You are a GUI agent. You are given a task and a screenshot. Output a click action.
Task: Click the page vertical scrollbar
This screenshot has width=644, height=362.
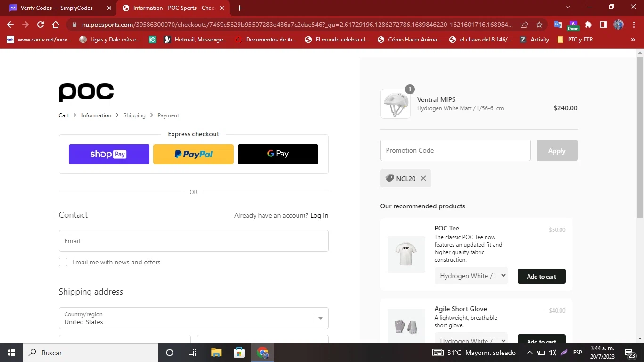tap(640, 137)
